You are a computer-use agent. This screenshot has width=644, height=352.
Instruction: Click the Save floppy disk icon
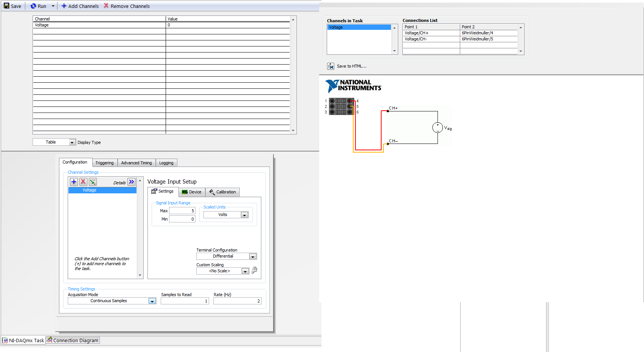(x=6, y=6)
